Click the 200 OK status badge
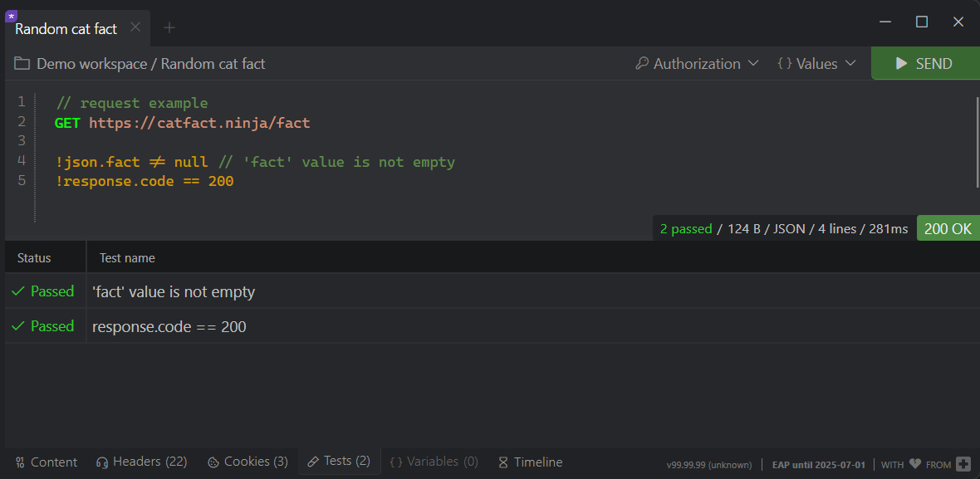The height and width of the screenshot is (479, 980). [x=948, y=228]
